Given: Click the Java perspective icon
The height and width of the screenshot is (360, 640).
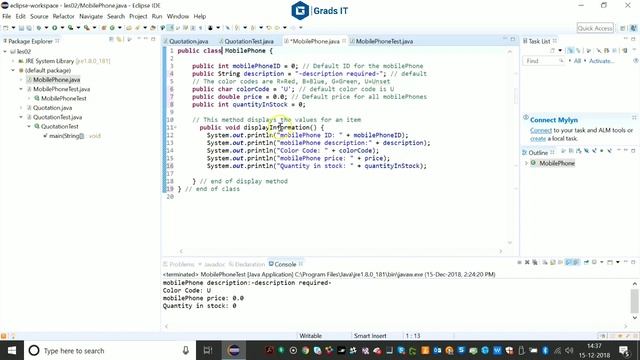Looking at the screenshot, I should 633,28.
